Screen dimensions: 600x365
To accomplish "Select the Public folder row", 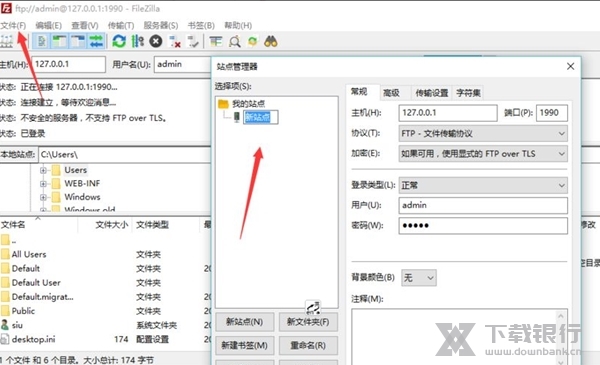I will click(105, 311).
